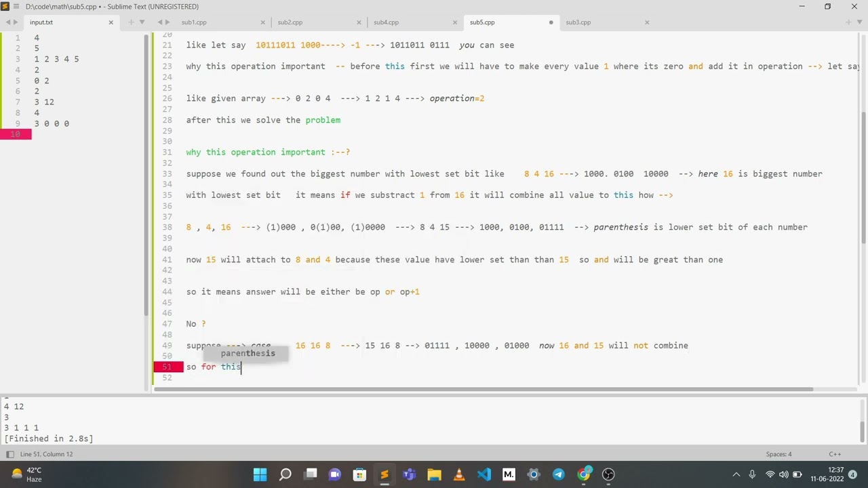This screenshot has width=868, height=488.
Task: Open Wi-Fi network tray icon
Action: click(770, 474)
